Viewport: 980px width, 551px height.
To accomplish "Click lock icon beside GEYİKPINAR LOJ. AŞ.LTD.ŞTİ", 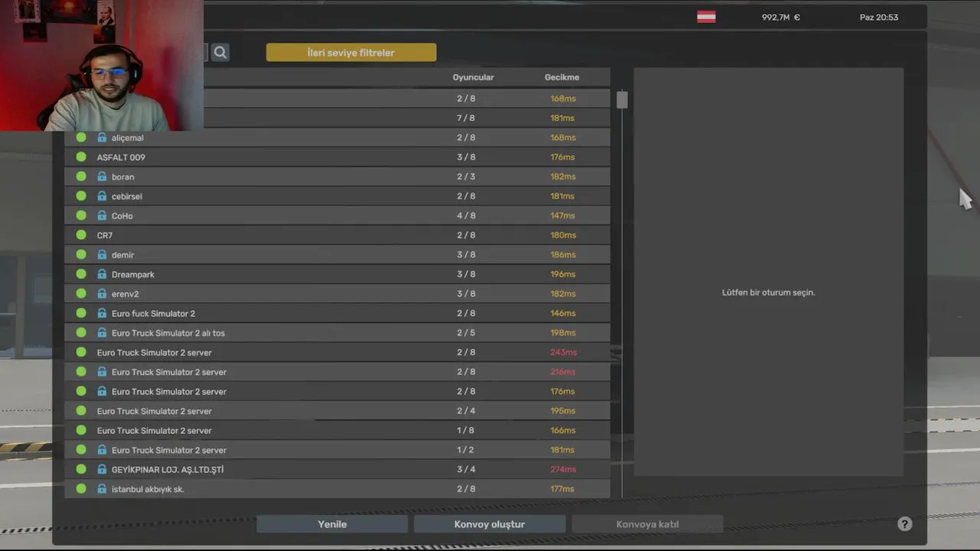I will (x=102, y=469).
